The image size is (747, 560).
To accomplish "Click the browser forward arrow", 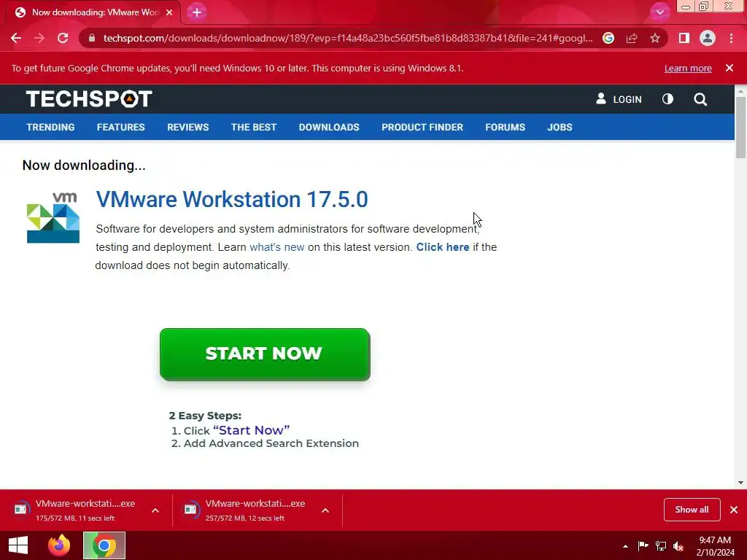I will pos(39,38).
